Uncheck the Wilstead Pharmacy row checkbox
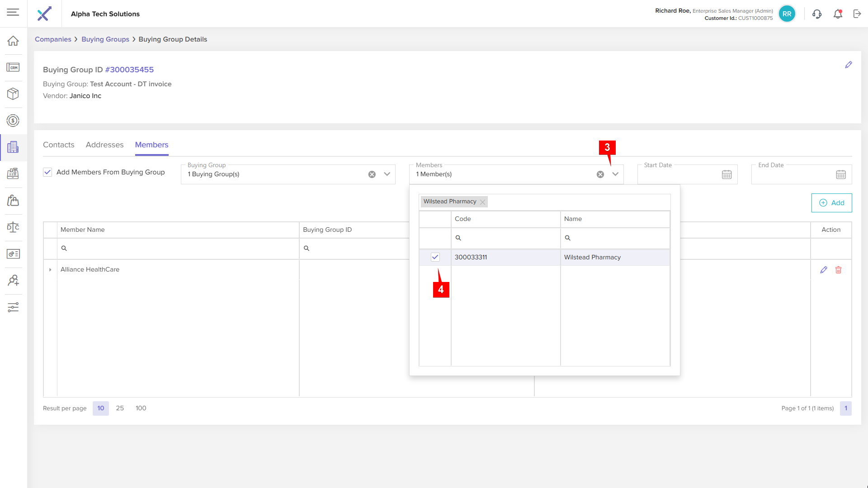 pyautogui.click(x=435, y=257)
